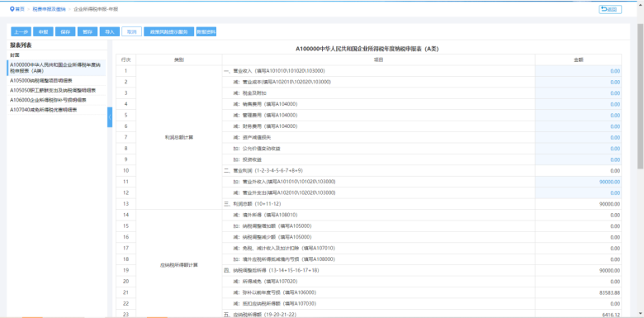Click the 返回 (back) button at top right
The height and width of the screenshot is (318, 644).
[610, 9]
